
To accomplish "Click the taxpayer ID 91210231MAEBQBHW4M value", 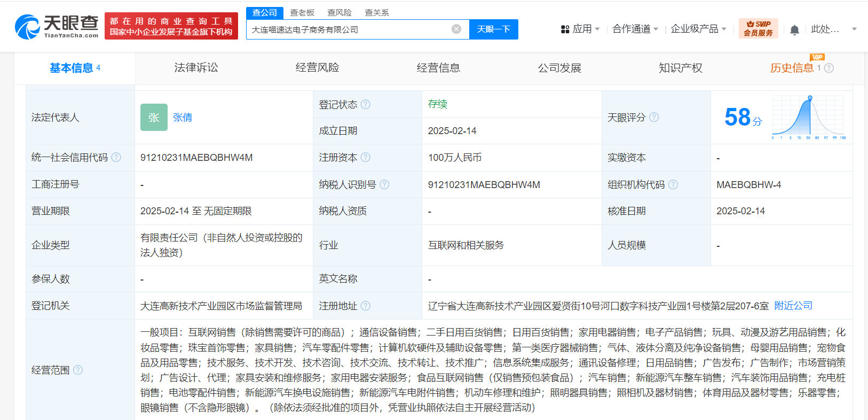I will [x=484, y=185].
